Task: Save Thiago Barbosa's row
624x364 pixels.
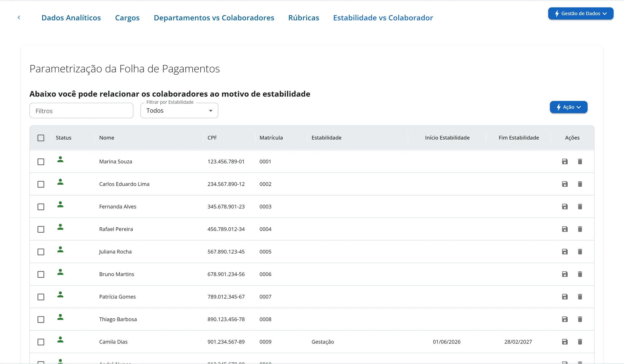Action: click(565, 319)
